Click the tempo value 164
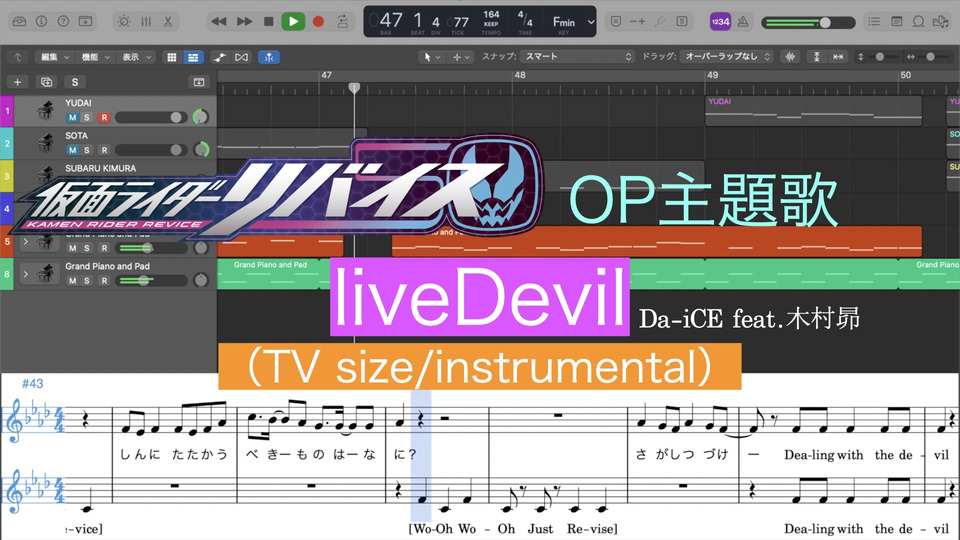Image resolution: width=960 pixels, height=540 pixels. [491, 14]
